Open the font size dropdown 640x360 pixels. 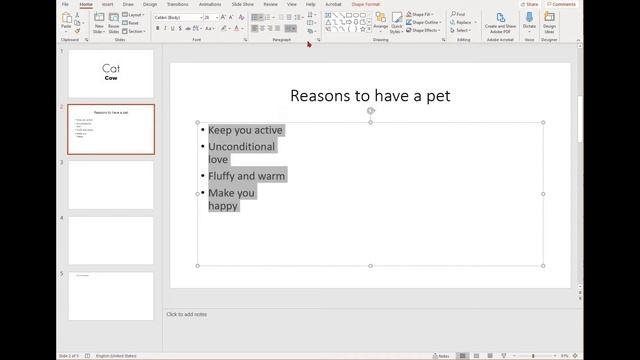[217, 18]
